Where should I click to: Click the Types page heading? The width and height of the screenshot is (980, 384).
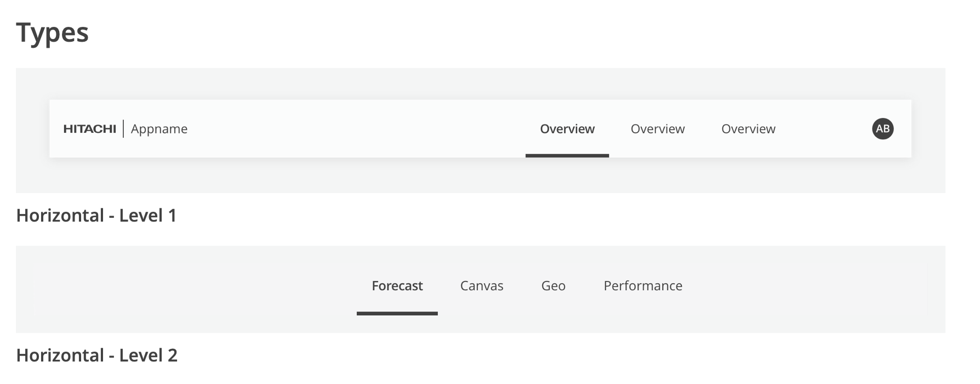(52, 32)
